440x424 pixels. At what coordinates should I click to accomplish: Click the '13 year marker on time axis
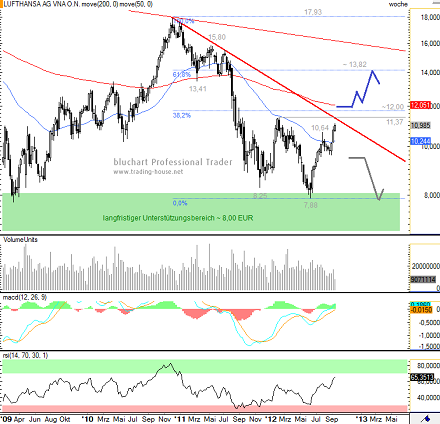click(x=361, y=419)
